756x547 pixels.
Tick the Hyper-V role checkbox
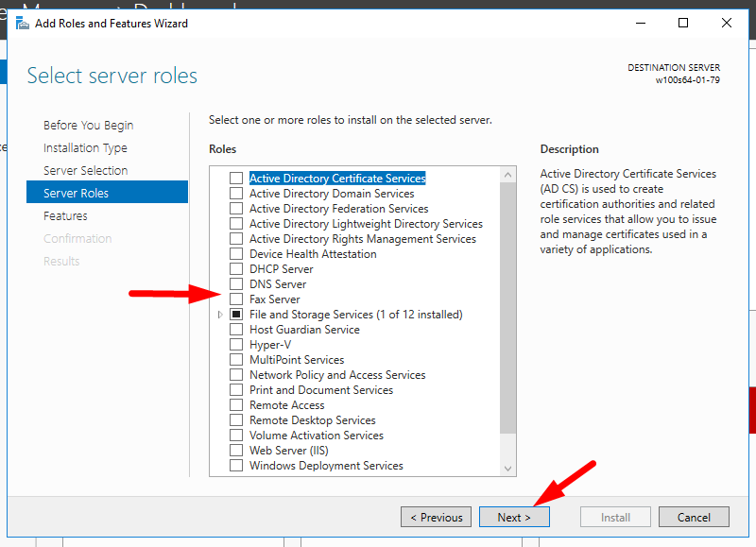(236, 345)
